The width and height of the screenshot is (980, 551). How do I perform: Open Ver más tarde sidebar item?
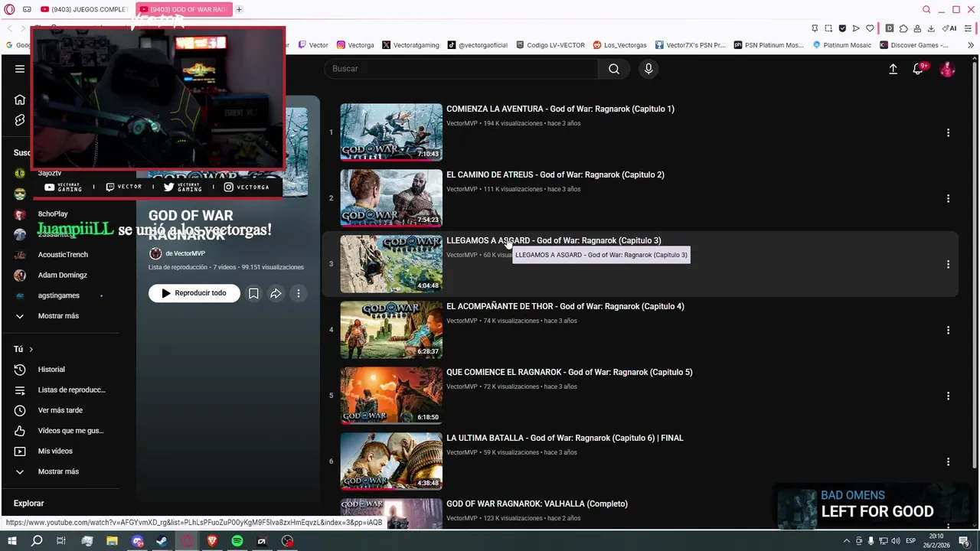(60, 410)
